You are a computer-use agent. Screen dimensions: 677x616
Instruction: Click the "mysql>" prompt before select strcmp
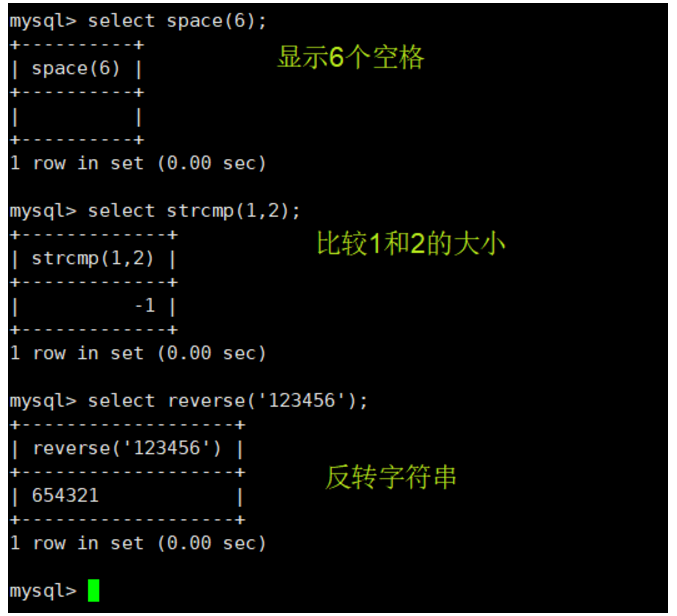(x=43, y=211)
